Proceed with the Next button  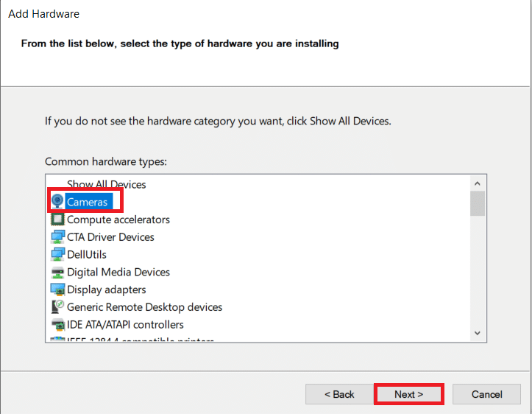click(408, 394)
